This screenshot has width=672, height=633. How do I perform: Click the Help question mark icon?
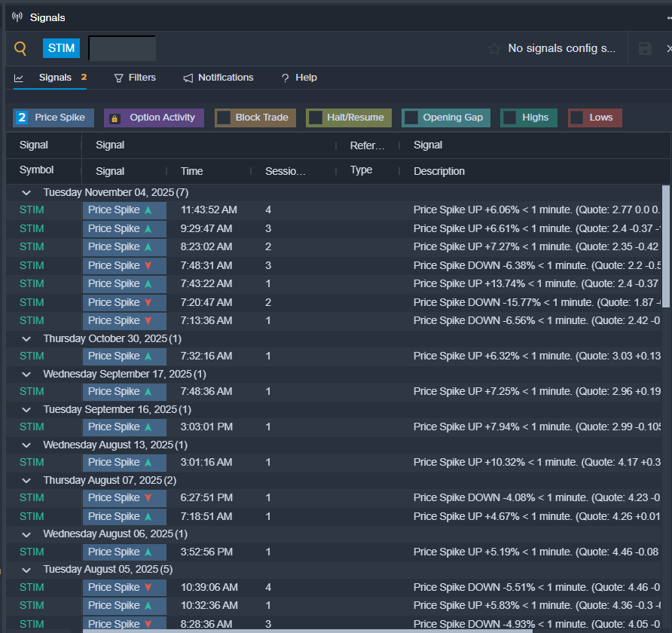pyautogui.click(x=285, y=78)
